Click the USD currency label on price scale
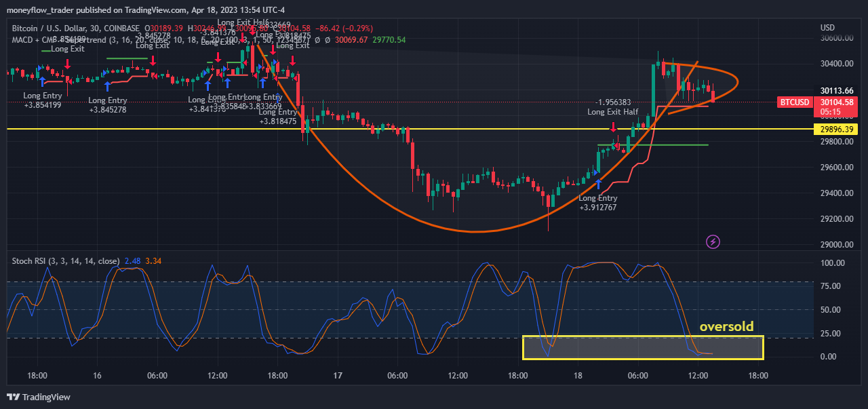Screen dimensions: 868x409 827,28
